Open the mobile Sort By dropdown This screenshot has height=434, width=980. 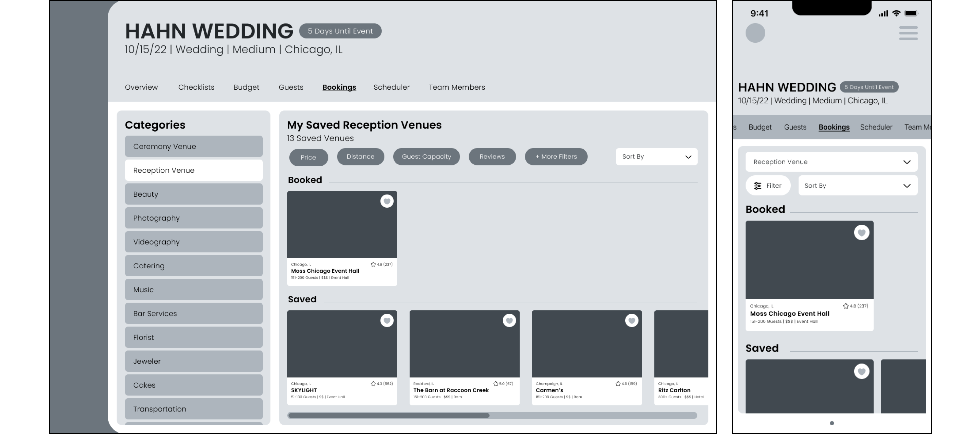click(x=857, y=186)
